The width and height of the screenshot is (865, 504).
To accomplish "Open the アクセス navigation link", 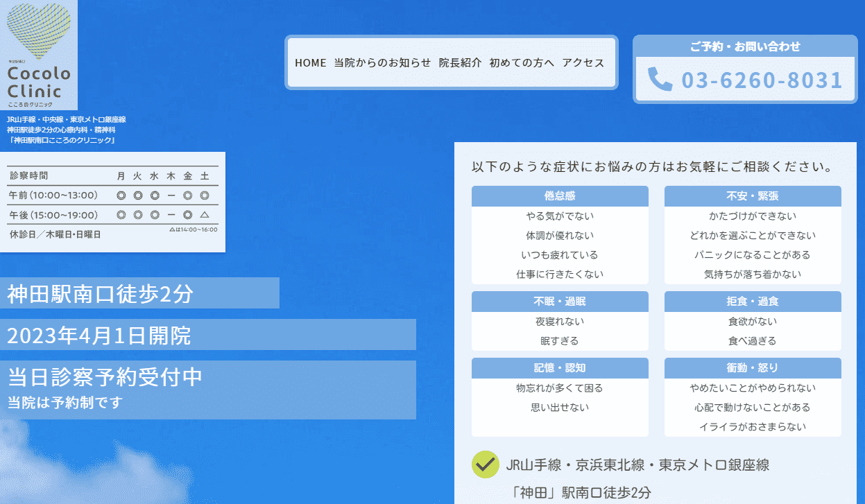I will tap(583, 62).
